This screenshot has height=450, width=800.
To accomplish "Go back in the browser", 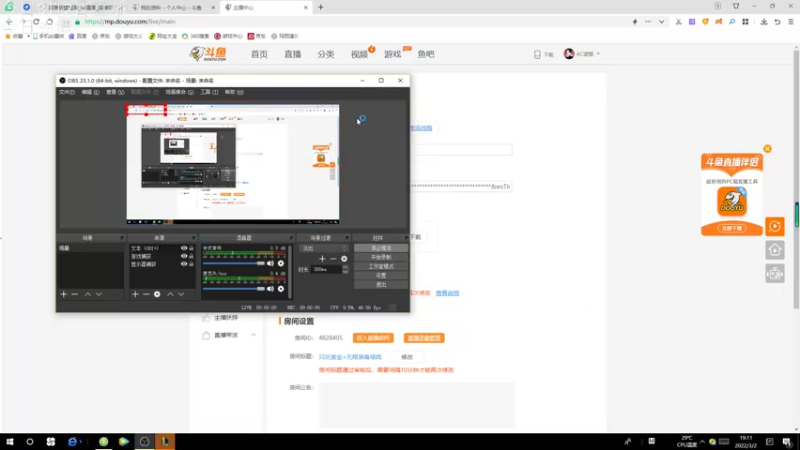I will 9,22.
